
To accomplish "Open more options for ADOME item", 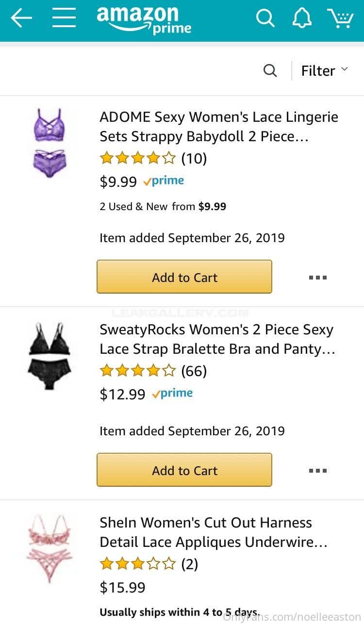I will 318,278.
